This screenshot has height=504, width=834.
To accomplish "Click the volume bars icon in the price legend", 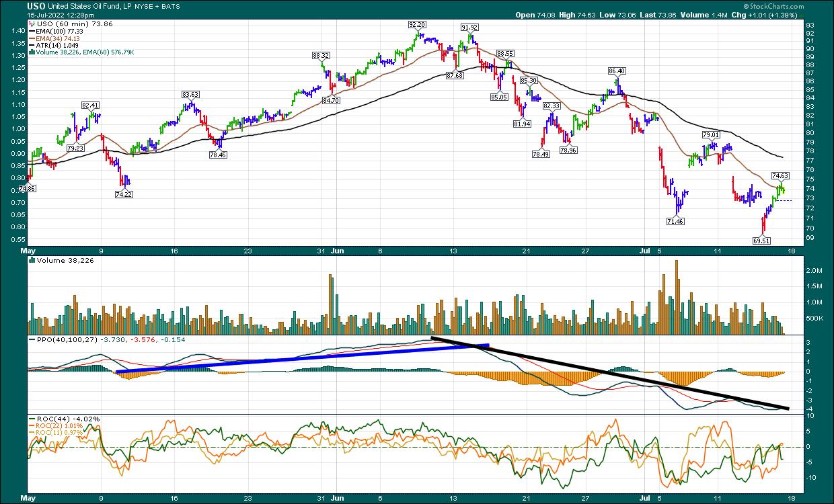I will [32, 50].
